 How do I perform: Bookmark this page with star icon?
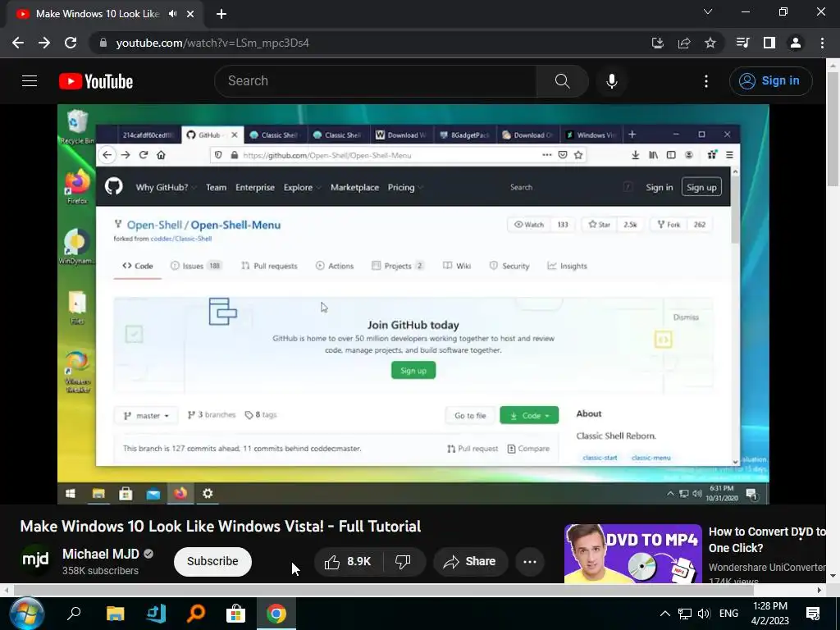(x=710, y=43)
